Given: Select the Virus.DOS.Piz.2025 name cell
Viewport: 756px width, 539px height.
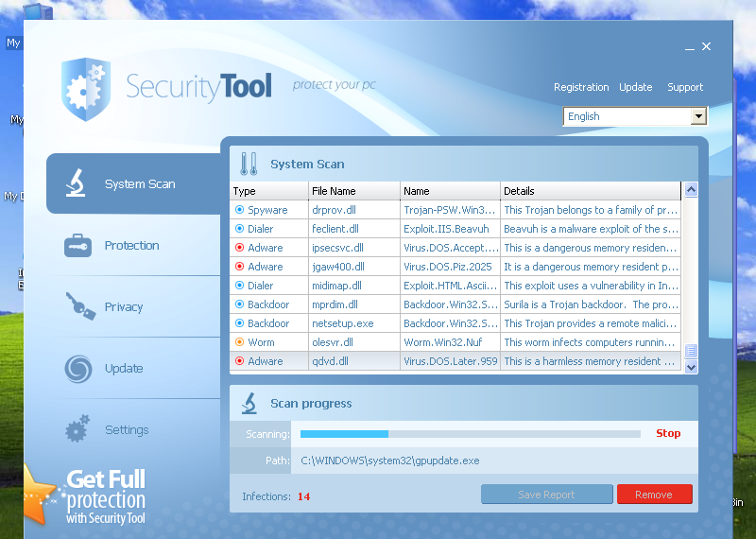Looking at the screenshot, I should click(x=451, y=267).
